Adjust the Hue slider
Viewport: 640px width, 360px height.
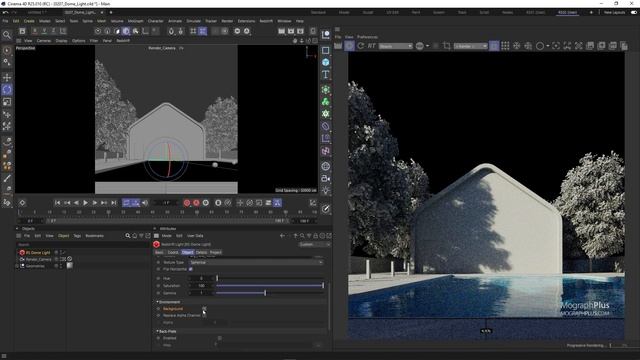(270, 278)
